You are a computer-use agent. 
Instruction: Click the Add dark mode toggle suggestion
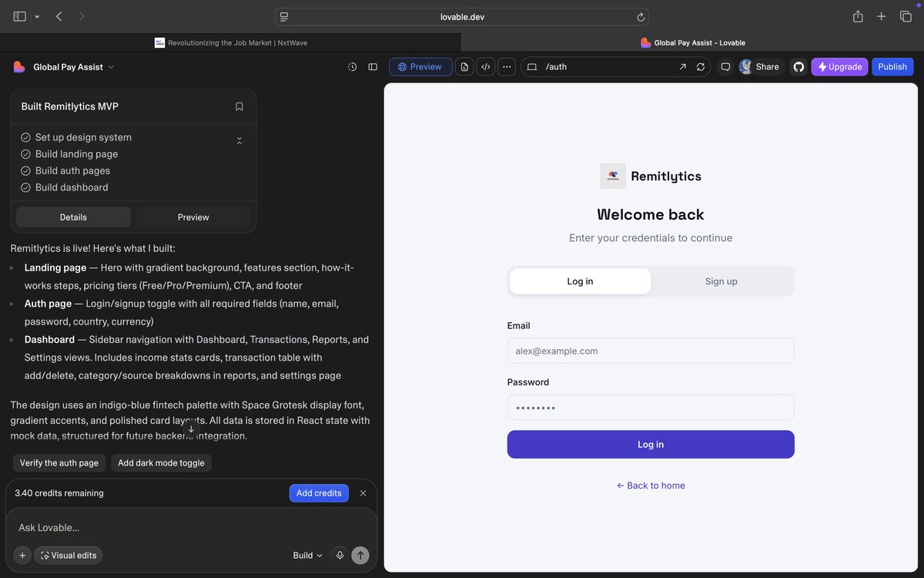pos(161,463)
